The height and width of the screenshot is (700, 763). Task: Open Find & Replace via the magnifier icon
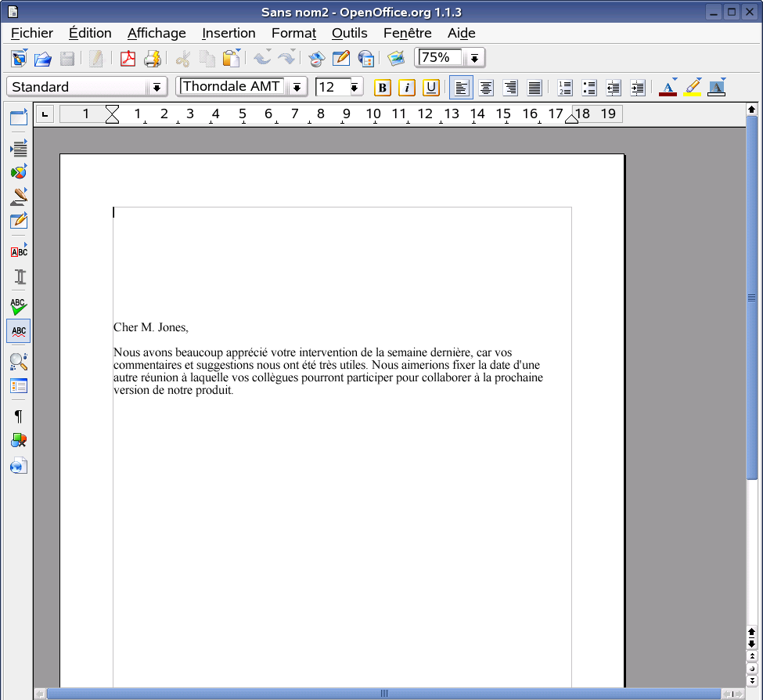(18, 361)
